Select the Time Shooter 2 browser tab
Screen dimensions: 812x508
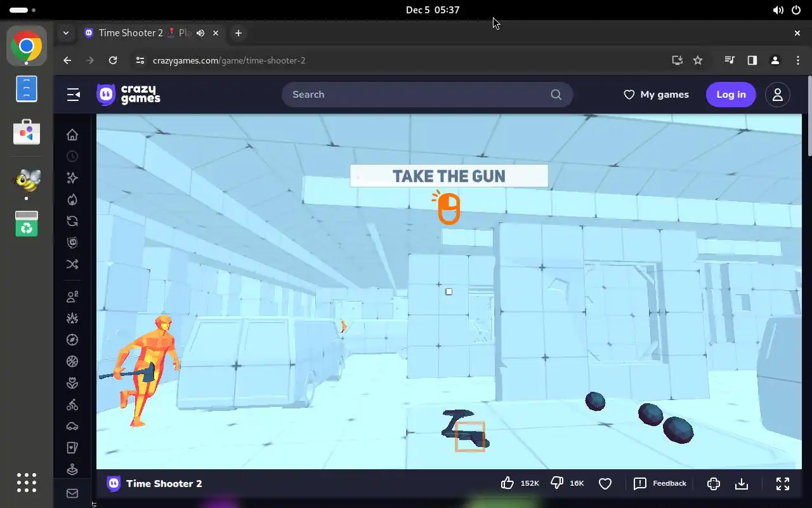click(x=153, y=33)
